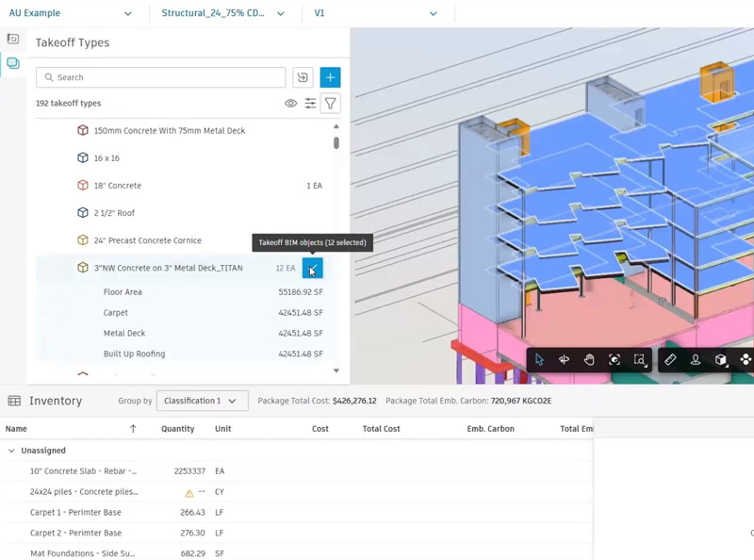Click the fit-to-view icon

click(615, 359)
